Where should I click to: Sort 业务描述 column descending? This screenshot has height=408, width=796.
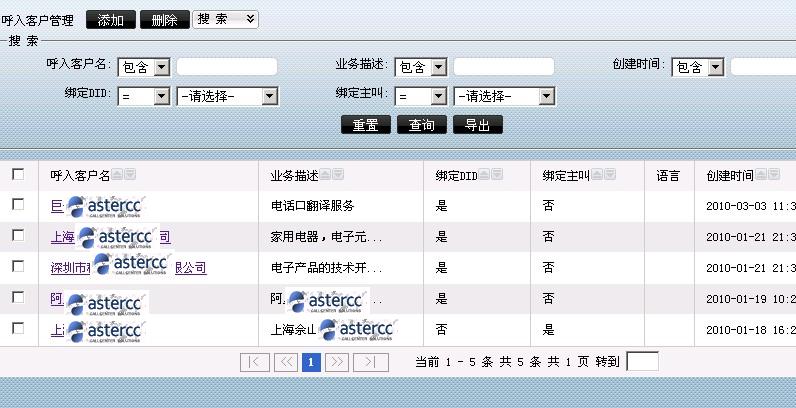338,175
